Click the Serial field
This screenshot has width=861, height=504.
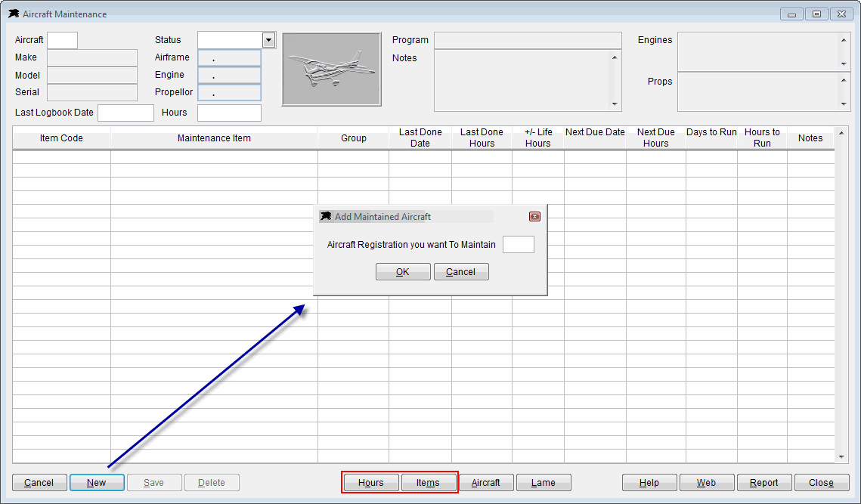92,92
